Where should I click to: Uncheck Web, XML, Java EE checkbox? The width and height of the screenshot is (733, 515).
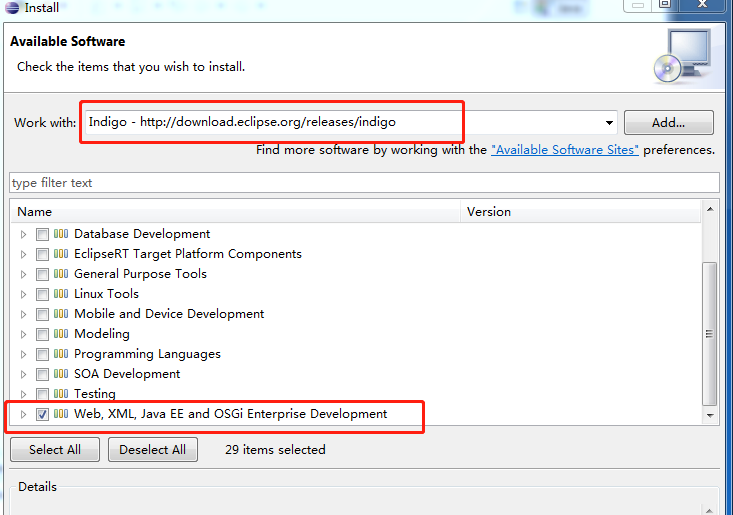(x=42, y=415)
